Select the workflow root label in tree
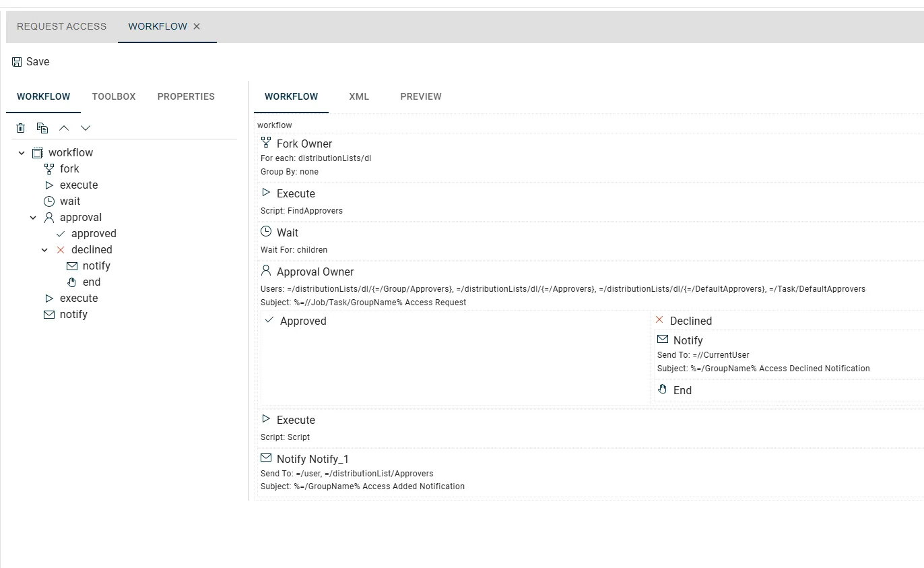This screenshot has width=924, height=568. click(71, 152)
